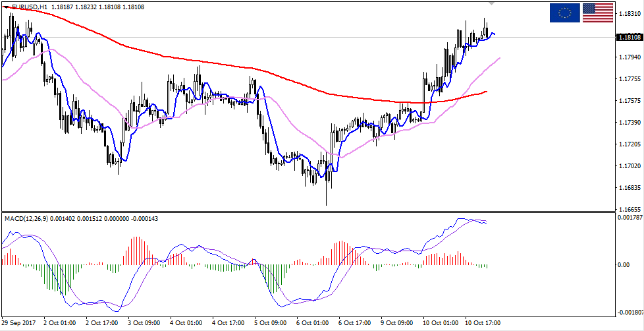
Task: Click the MACD scale minimum -0.001807
Action: point(630,313)
